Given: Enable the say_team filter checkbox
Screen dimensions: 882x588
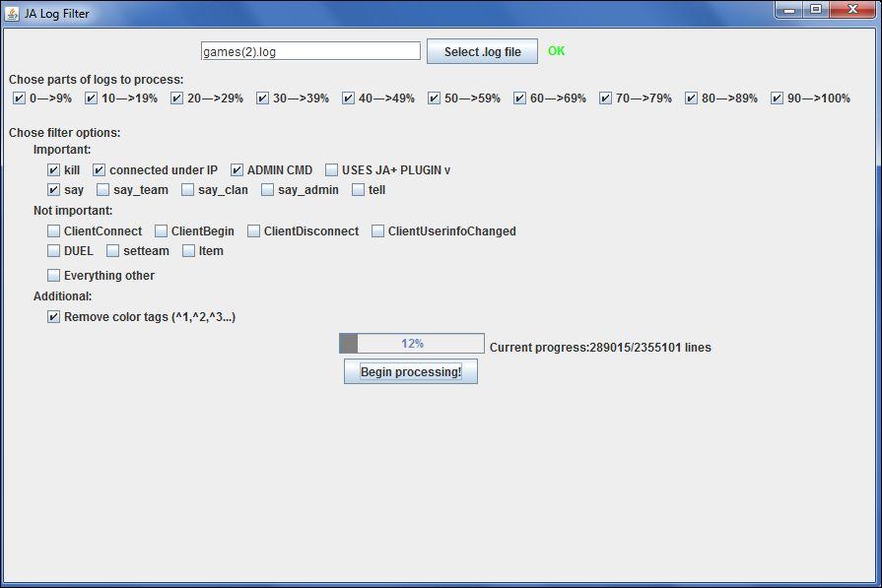Looking at the screenshot, I should tap(102, 190).
